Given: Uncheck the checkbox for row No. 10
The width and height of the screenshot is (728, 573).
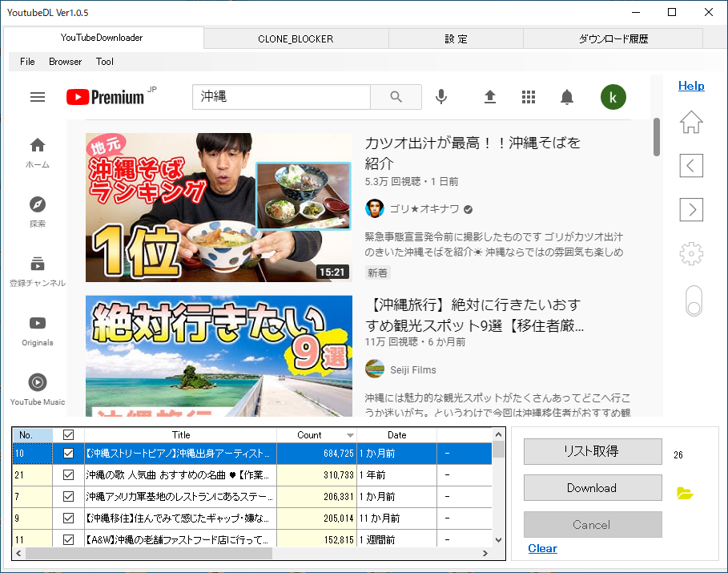Looking at the screenshot, I should click(x=68, y=453).
